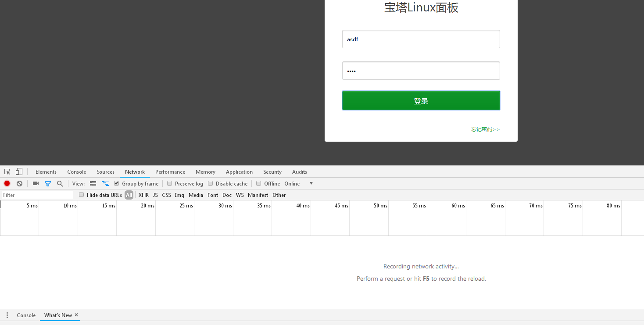
Task: Filter requests by CSS
Action: pyautogui.click(x=166, y=195)
